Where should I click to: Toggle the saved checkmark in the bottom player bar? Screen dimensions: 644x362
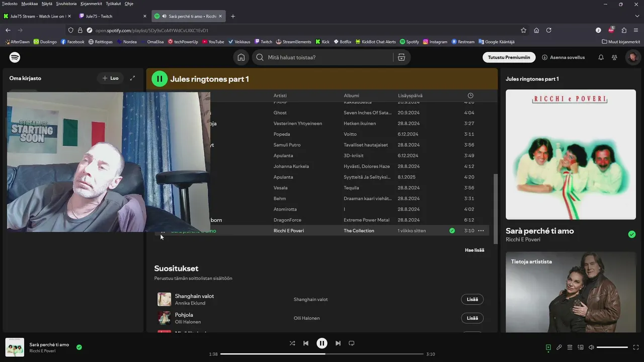click(x=79, y=347)
